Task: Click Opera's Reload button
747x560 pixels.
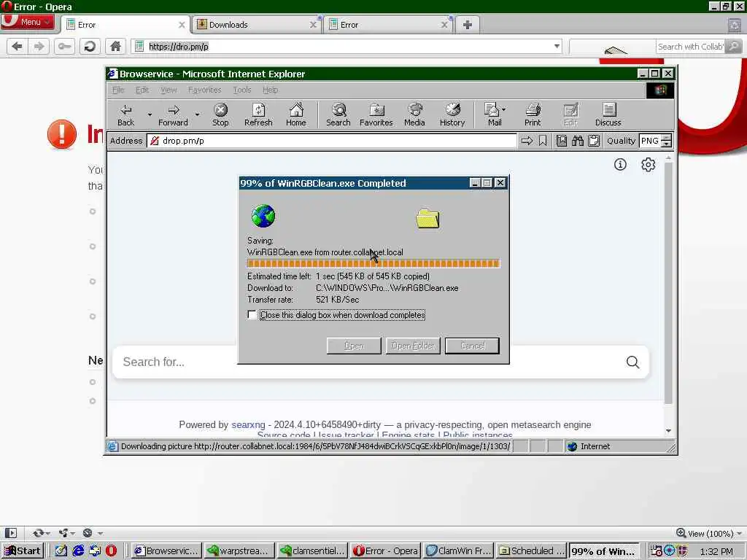Action: (90, 46)
